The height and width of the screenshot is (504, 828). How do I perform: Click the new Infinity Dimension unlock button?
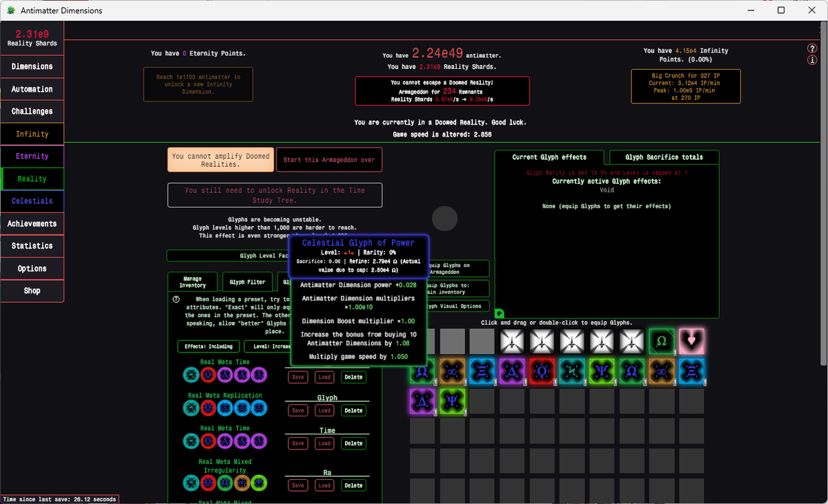coord(198,84)
